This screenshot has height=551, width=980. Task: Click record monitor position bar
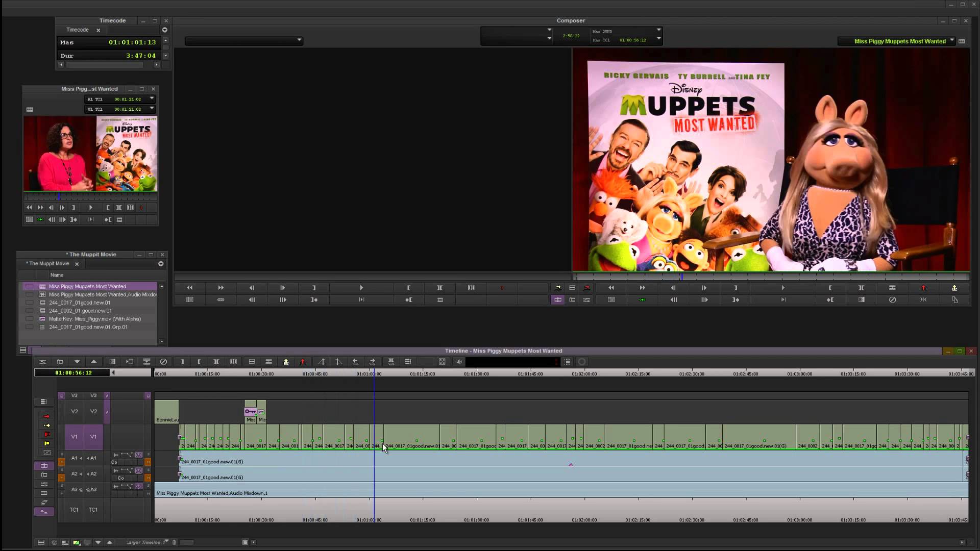point(771,277)
